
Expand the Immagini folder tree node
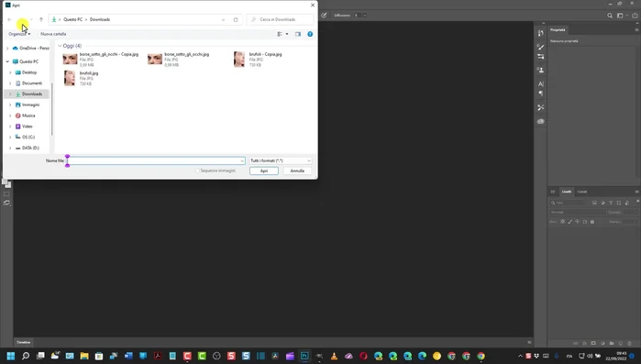pos(10,105)
